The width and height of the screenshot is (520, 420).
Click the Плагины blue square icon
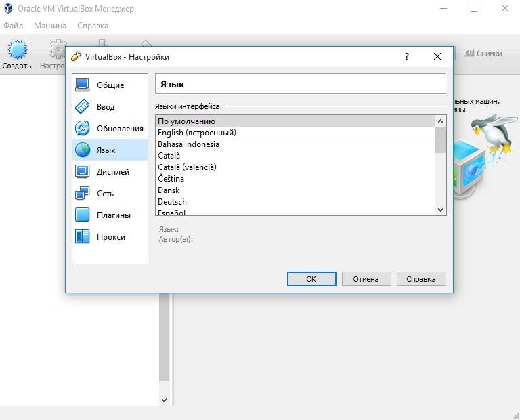(x=82, y=215)
